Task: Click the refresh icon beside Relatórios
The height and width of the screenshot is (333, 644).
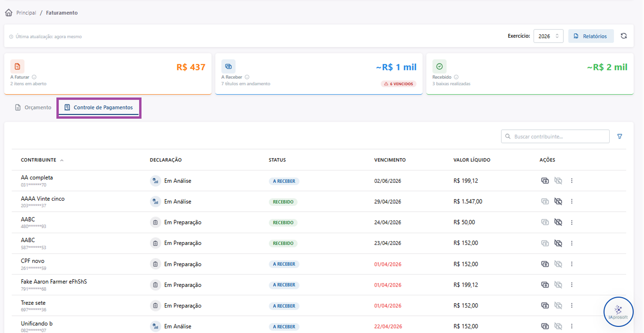Action: coord(624,36)
